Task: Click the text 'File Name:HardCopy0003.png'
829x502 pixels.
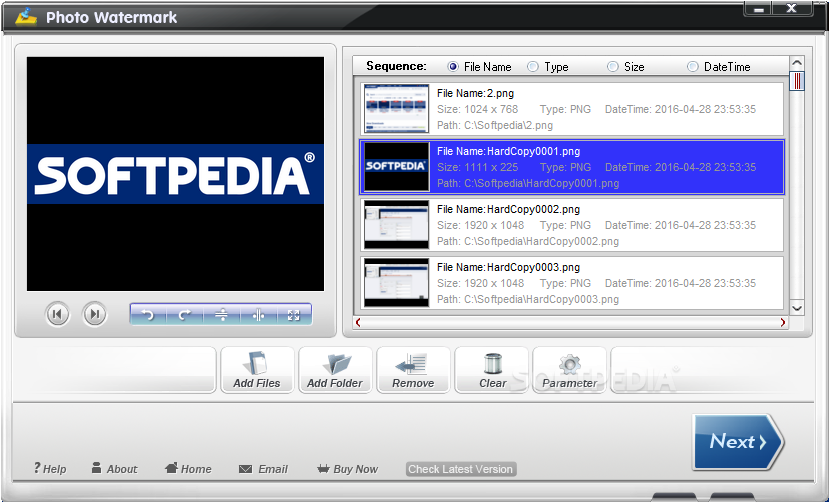Action: tap(509, 267)
